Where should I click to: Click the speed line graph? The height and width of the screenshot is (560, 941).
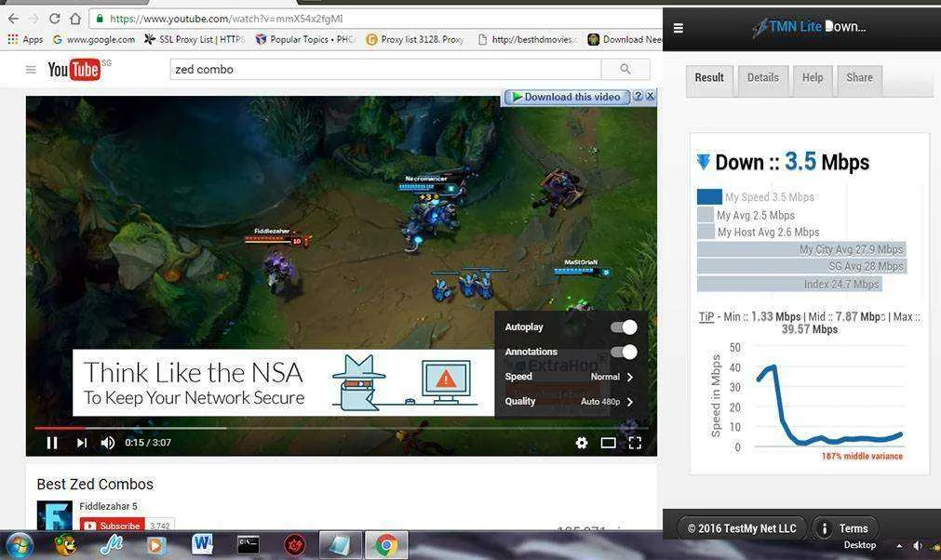tap(829, 406)
